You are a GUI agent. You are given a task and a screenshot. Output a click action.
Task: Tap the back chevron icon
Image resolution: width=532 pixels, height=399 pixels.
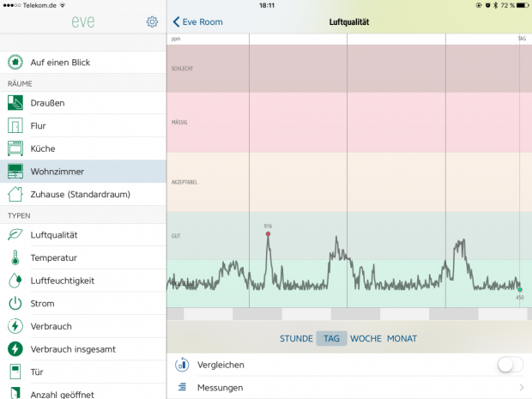pyautogui.click(x=176, y=22)
